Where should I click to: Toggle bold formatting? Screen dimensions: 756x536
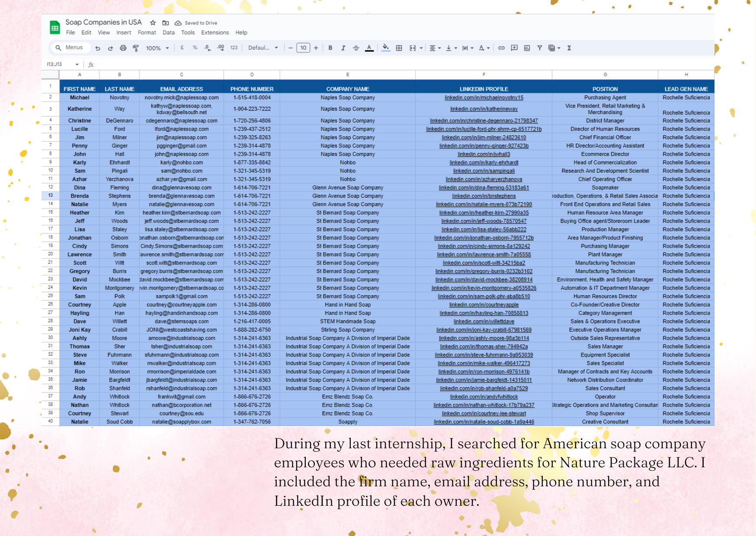tap(330, 48)
